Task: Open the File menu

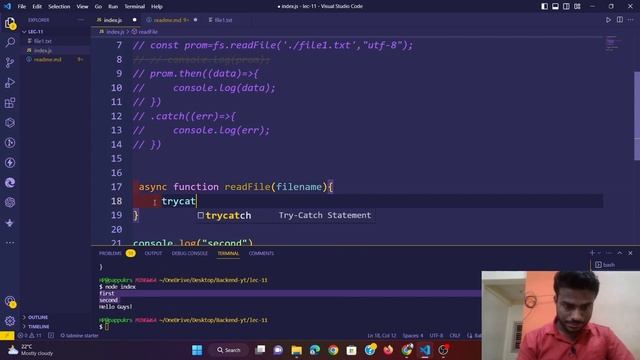Action: pyautogui.click(x=22, y=7)
